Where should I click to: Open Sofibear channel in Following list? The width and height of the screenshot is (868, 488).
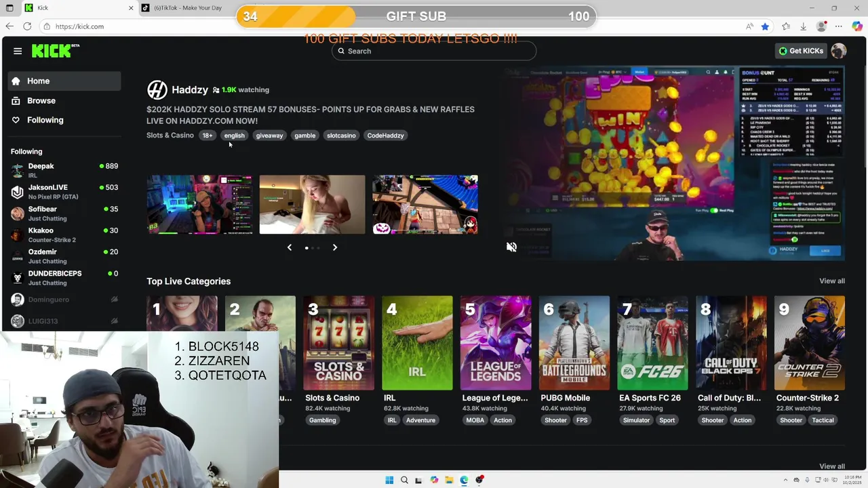64,213
